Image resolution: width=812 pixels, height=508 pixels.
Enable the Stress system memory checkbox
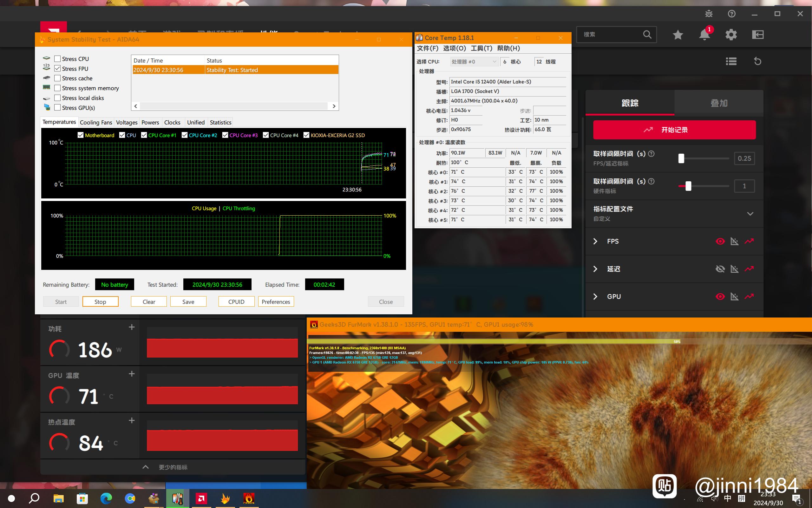click(57, 88)
